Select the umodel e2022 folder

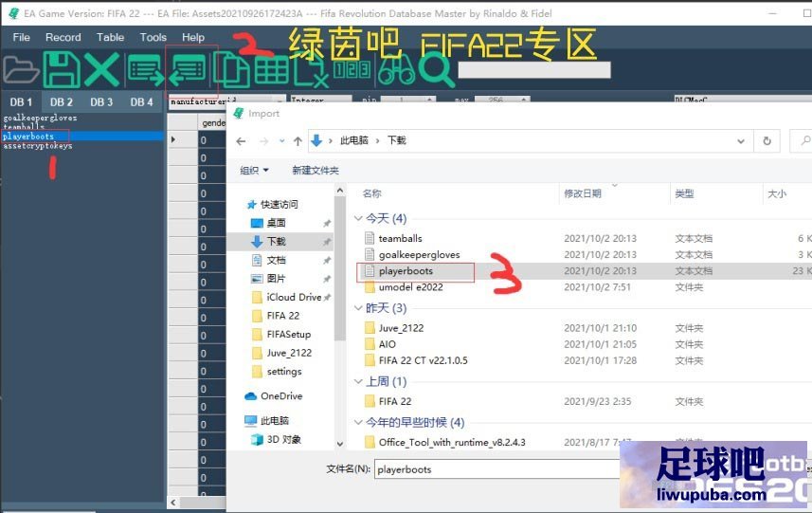410,287
